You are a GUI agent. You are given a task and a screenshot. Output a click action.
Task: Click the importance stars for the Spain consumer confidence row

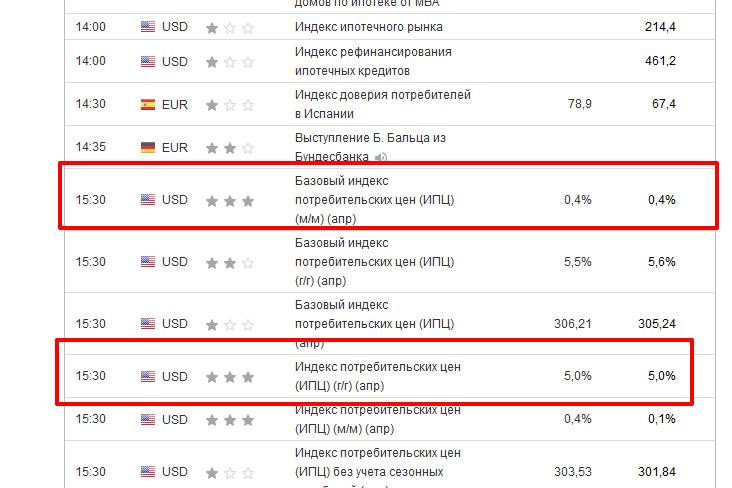coord(230,105)
